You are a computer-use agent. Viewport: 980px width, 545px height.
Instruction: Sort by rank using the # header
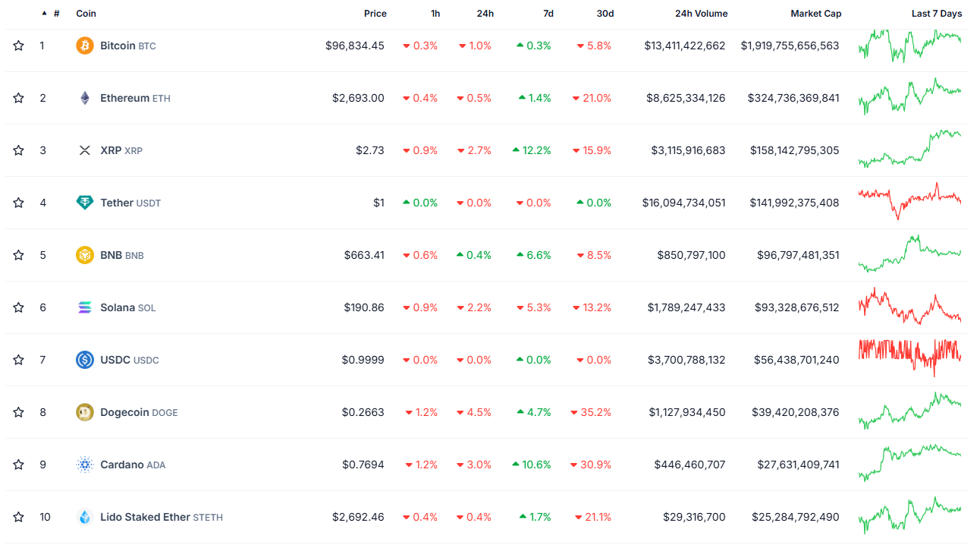click(56, 14)
